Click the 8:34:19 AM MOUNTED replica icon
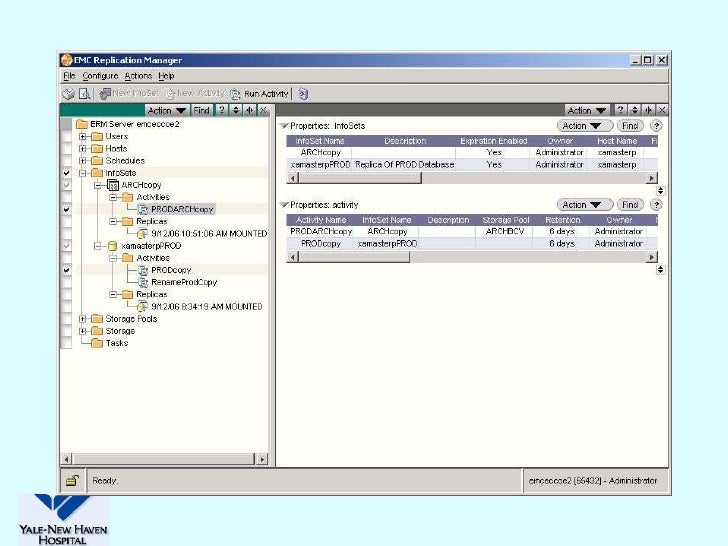 (143, 306)
